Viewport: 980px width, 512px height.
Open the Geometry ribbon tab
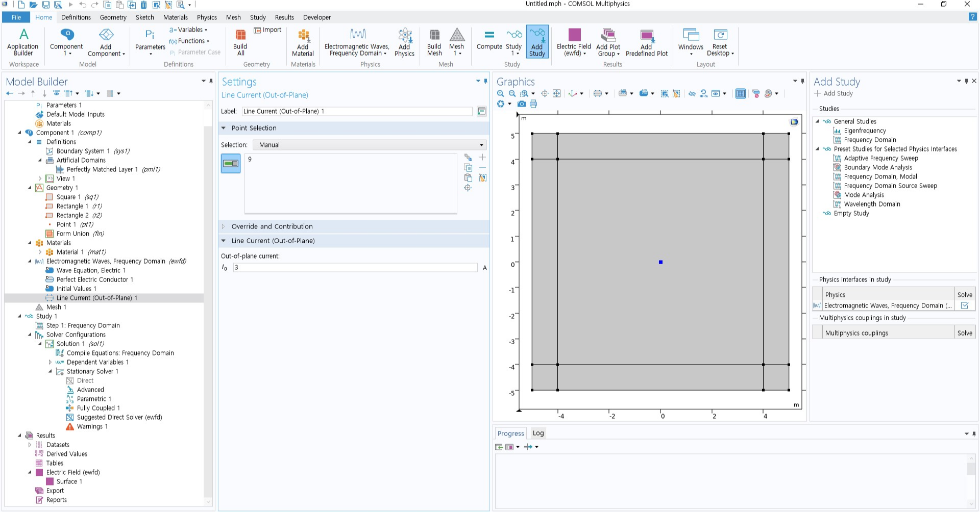113,17
